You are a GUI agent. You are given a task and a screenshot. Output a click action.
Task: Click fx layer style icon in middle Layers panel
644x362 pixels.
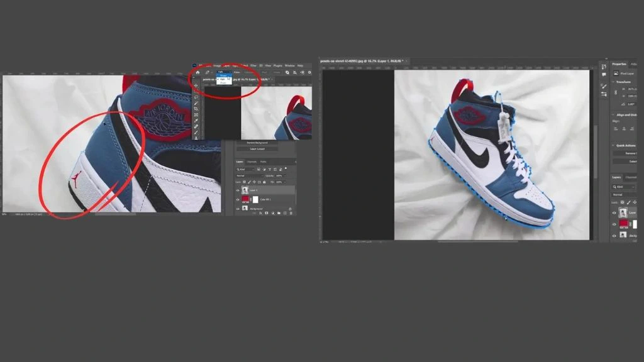point(260,213)
